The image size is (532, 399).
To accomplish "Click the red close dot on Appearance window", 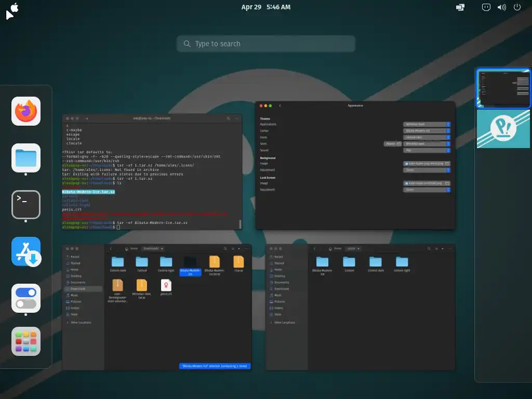I will [261, 105].
